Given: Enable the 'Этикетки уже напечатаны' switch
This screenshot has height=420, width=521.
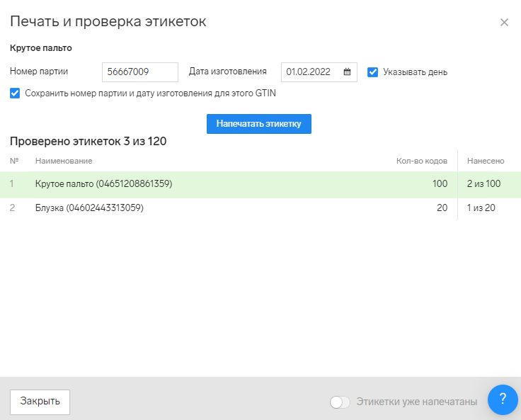Looking at the screenshot, I should [x=340, y=402].
